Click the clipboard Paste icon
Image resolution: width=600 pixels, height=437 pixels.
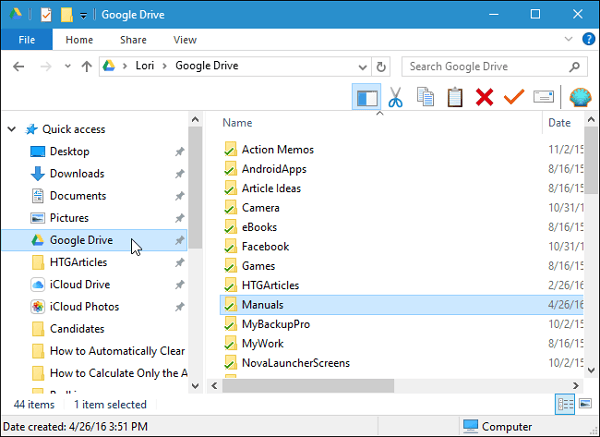coord(455,98)
